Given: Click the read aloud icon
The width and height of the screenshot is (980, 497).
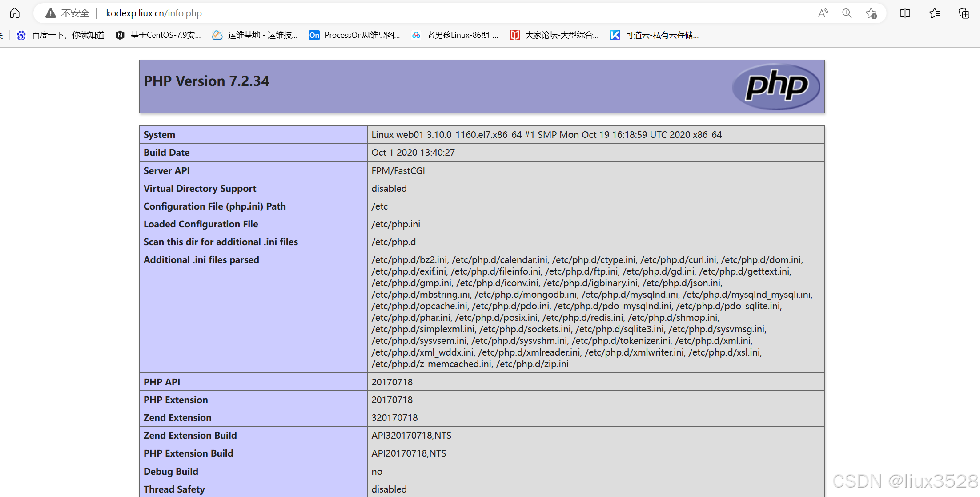Looking at the screenshot, I should click(823, 13).
